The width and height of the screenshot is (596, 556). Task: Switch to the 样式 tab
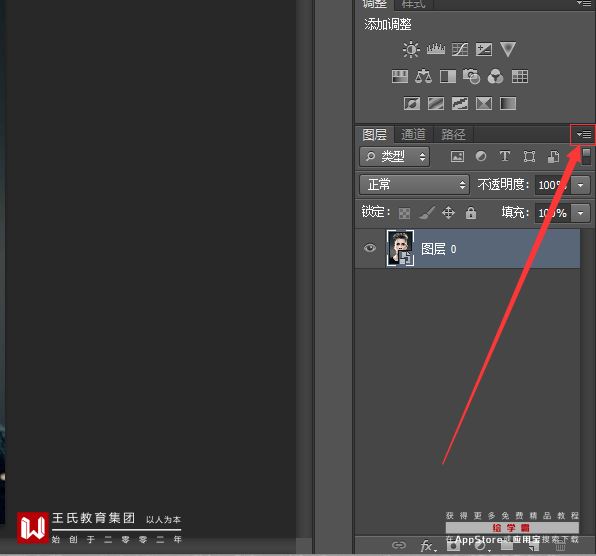tap(414, 4)
